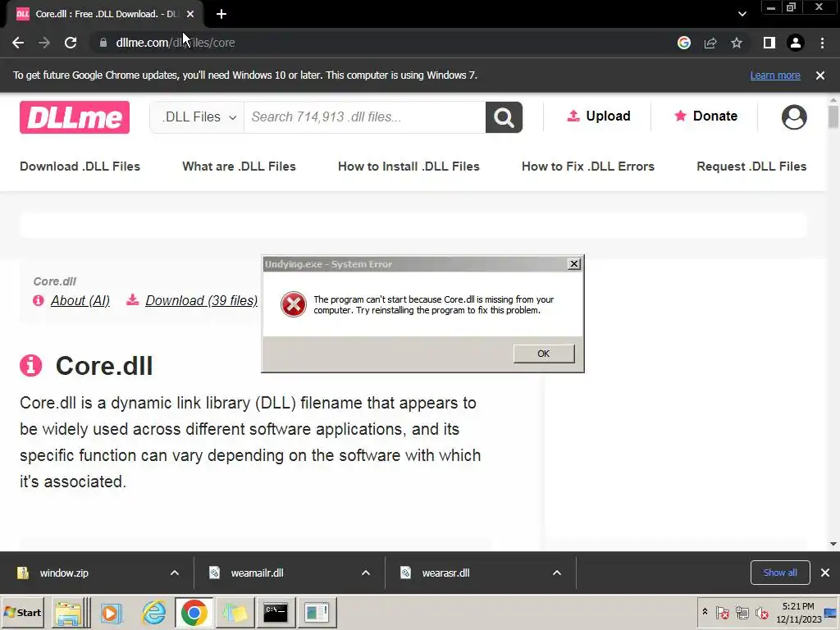Click the share page icon

(x=710, y=43)
